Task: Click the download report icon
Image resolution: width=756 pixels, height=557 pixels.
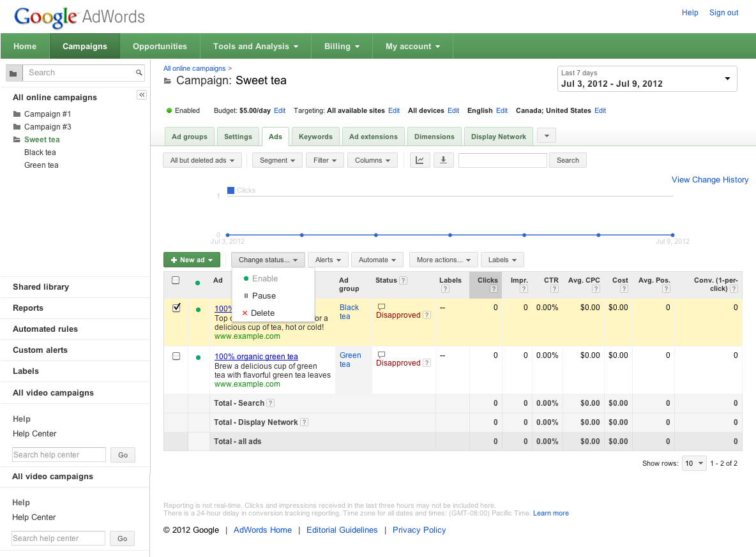Action: (443, 160)
